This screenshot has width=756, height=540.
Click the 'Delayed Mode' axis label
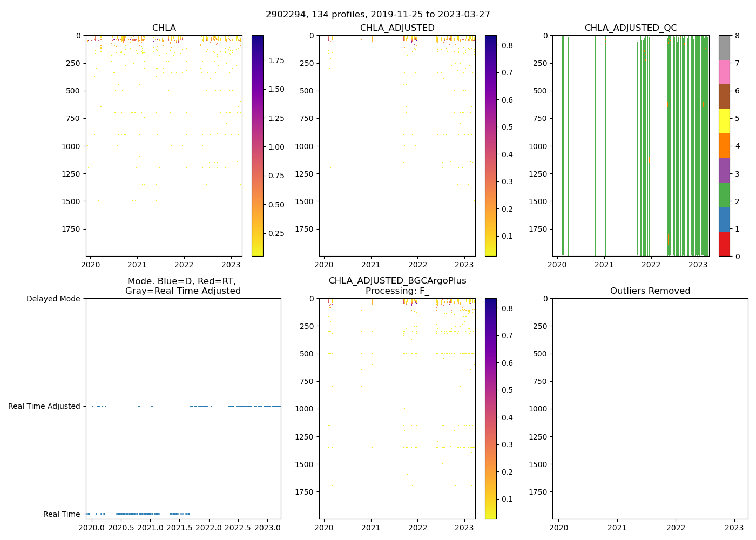53,299
